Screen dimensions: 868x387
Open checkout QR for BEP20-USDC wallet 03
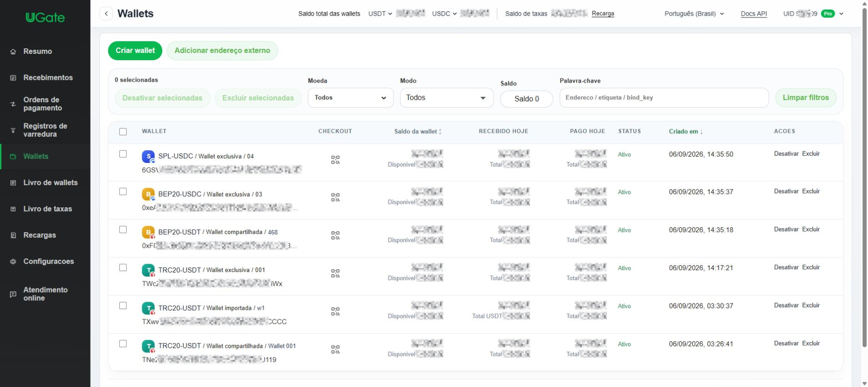coord(335,197)
